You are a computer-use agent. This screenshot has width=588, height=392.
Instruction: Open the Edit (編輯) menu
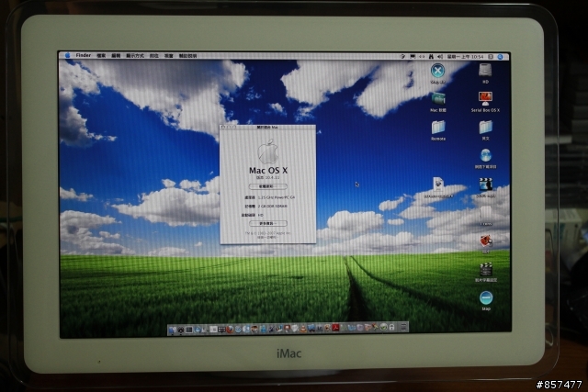[x=116, y=55]
